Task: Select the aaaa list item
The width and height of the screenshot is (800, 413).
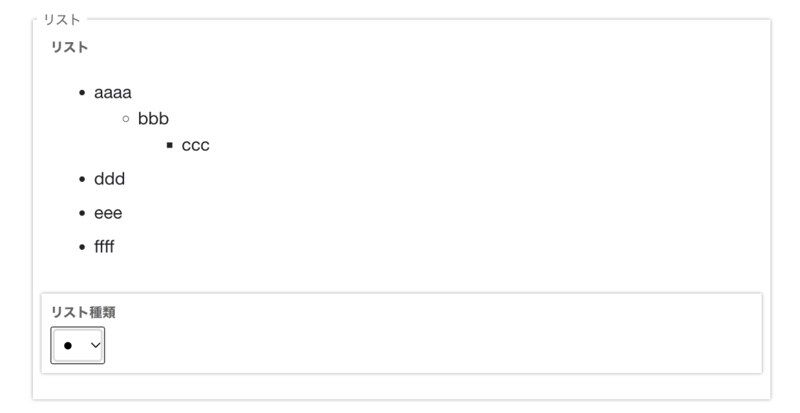Action: (x=113, y=94)
